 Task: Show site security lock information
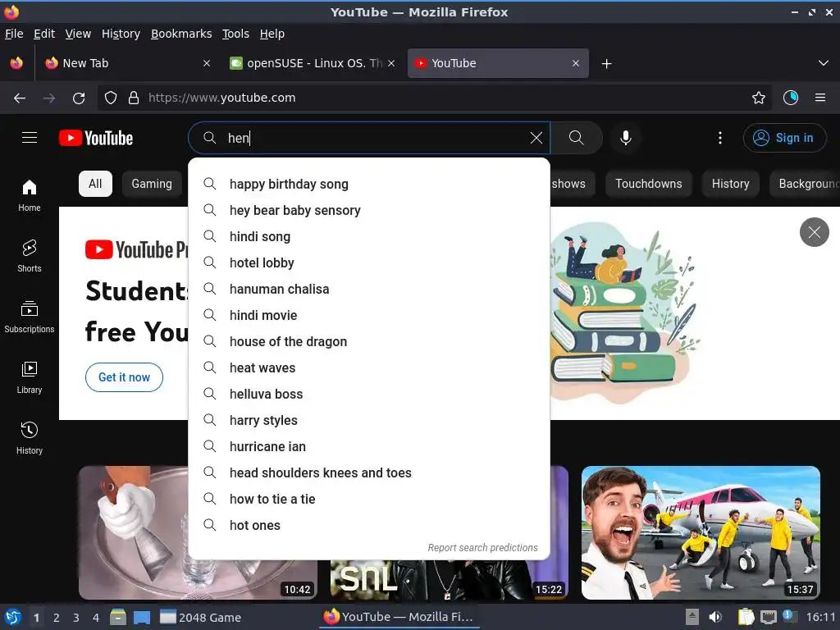[134, 98]
